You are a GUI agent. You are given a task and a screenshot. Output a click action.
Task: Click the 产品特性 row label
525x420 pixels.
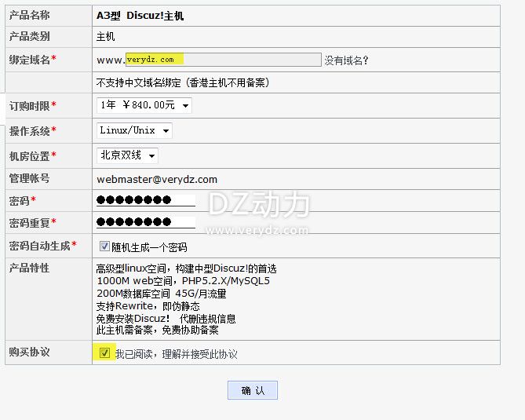29,268
